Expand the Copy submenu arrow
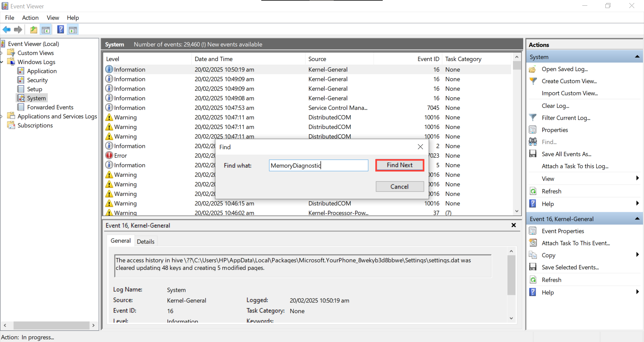The image size is (644, 342). click(637, 255)
